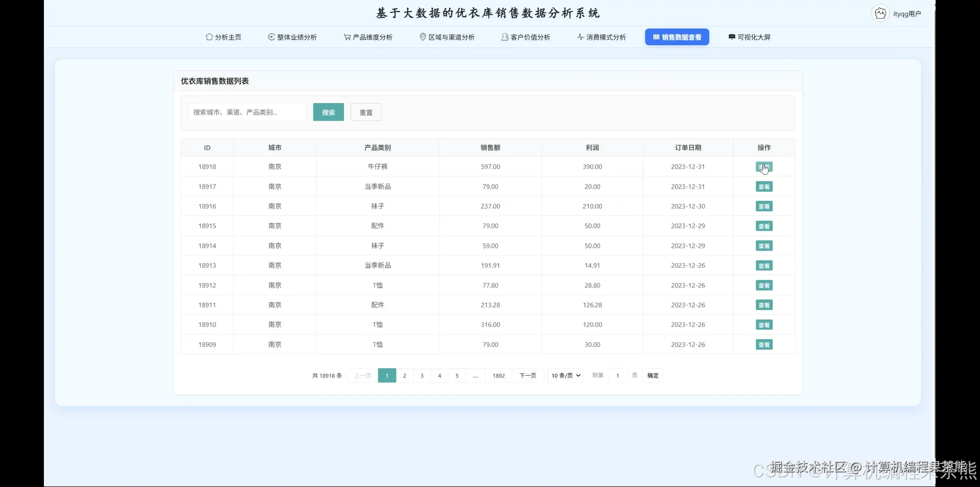
Task: Go to pagination page 2
Action: point(405,376)
